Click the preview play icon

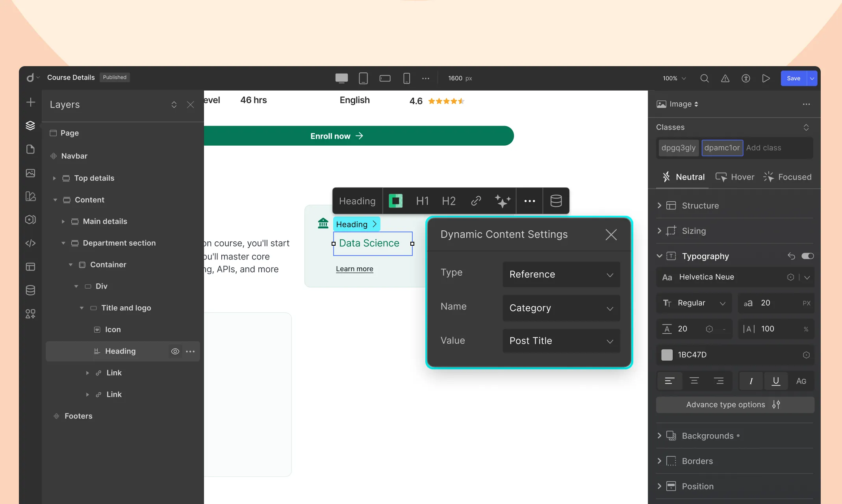766,78
